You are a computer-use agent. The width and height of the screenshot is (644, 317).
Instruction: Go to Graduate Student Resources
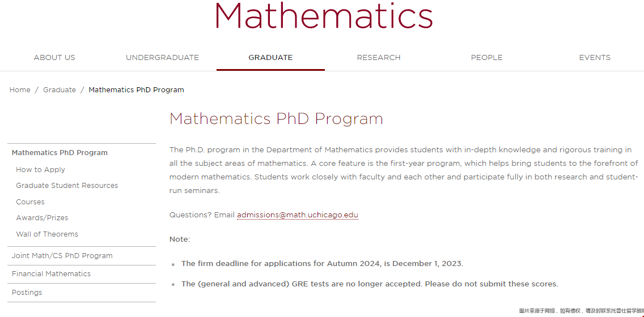point(67,186)
